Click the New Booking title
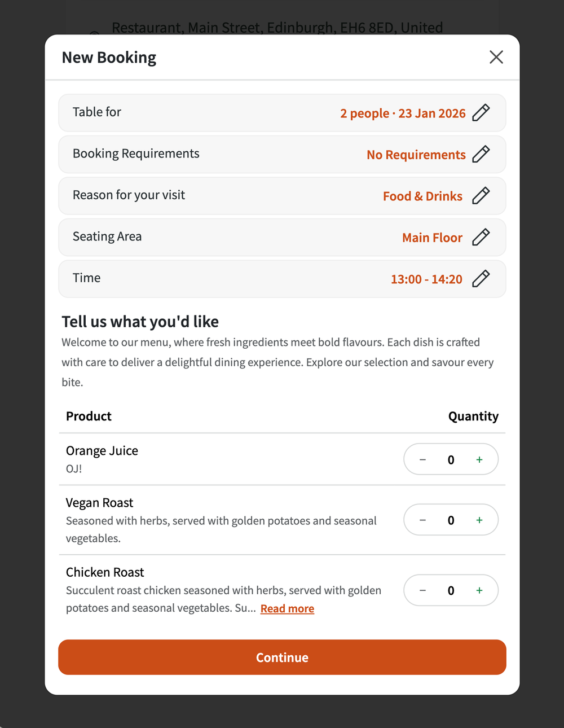Image resolution: width=564 pixels, height=728 pixels. [x=109, y=57]
